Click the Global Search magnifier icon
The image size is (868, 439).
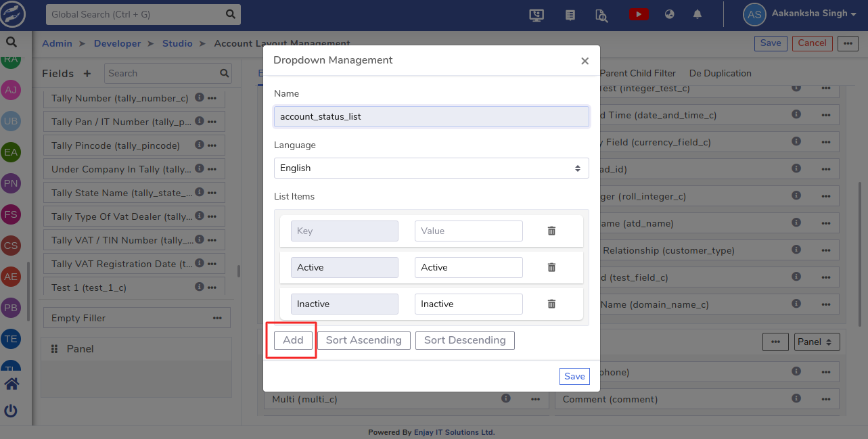pos(230,14)
